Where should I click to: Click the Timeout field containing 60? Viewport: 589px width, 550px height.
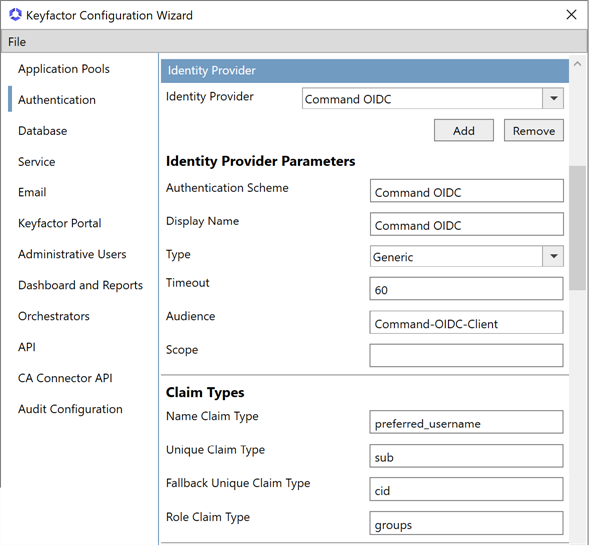466,289
